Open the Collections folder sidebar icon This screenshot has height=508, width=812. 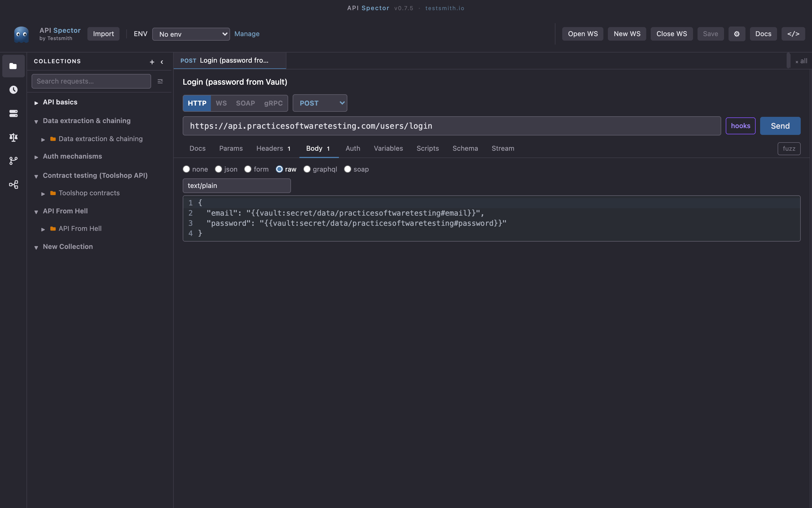coord(14,66)
